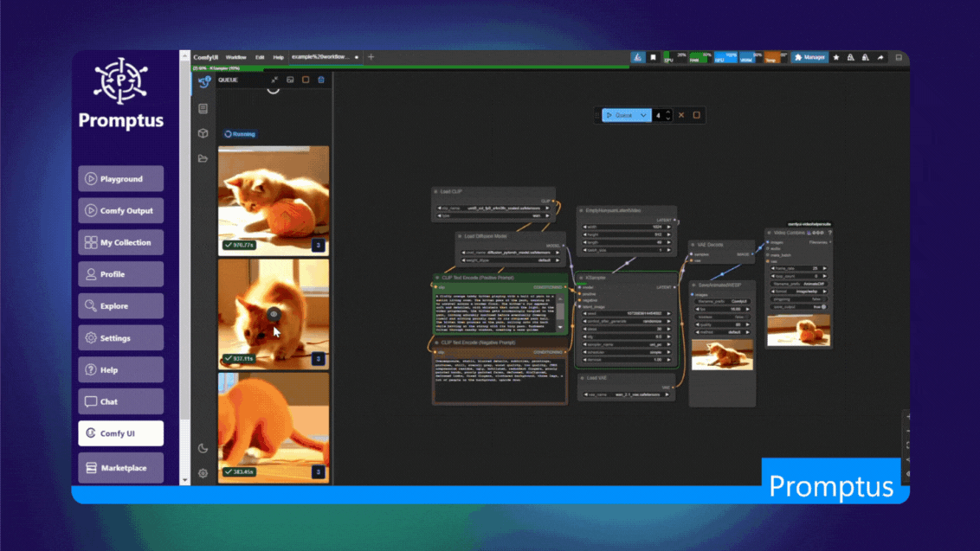Cancel the current run with the X icon
The image size is (980, 551).
click(x=681, y=115)
